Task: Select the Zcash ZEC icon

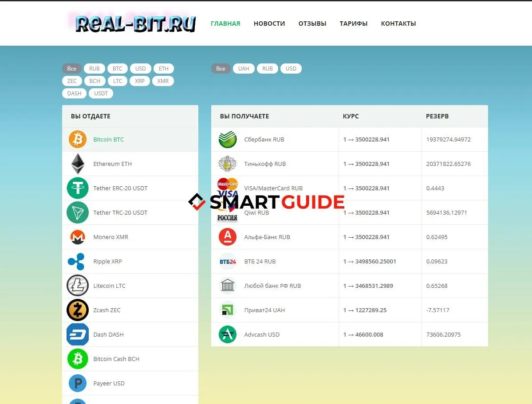Action: 78,310
